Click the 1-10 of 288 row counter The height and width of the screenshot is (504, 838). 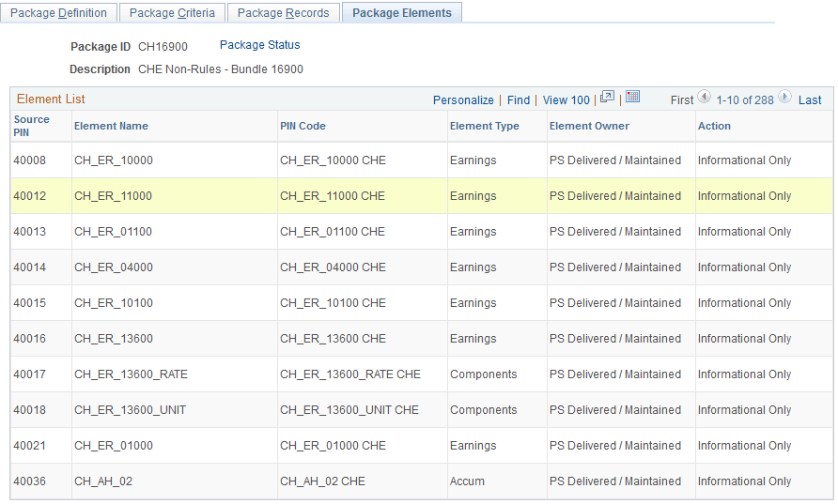[x=744, y=99]
